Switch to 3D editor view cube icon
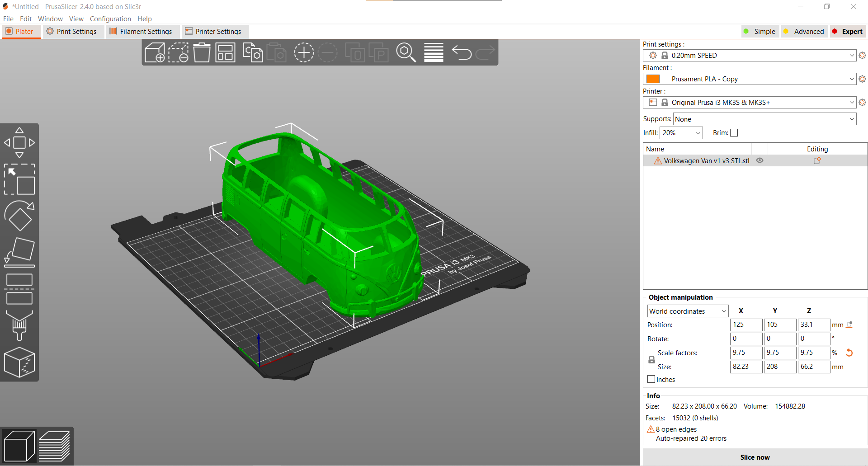Screen dimensions: 868x466 point(19,446)
